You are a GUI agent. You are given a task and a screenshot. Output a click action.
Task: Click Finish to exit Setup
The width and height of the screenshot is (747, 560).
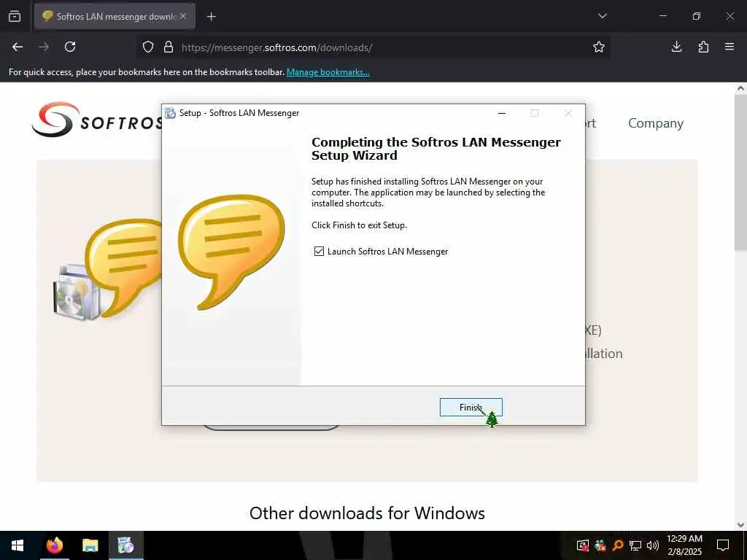(471, 407)
